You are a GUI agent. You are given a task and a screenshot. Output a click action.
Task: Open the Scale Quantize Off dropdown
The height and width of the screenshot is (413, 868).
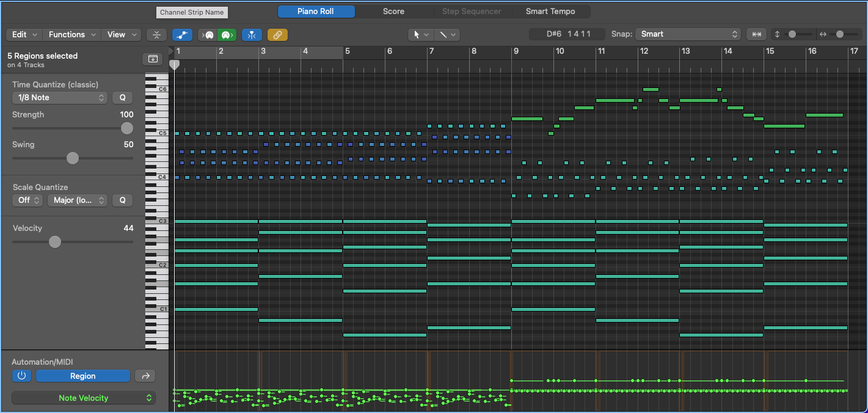[27, 200]
